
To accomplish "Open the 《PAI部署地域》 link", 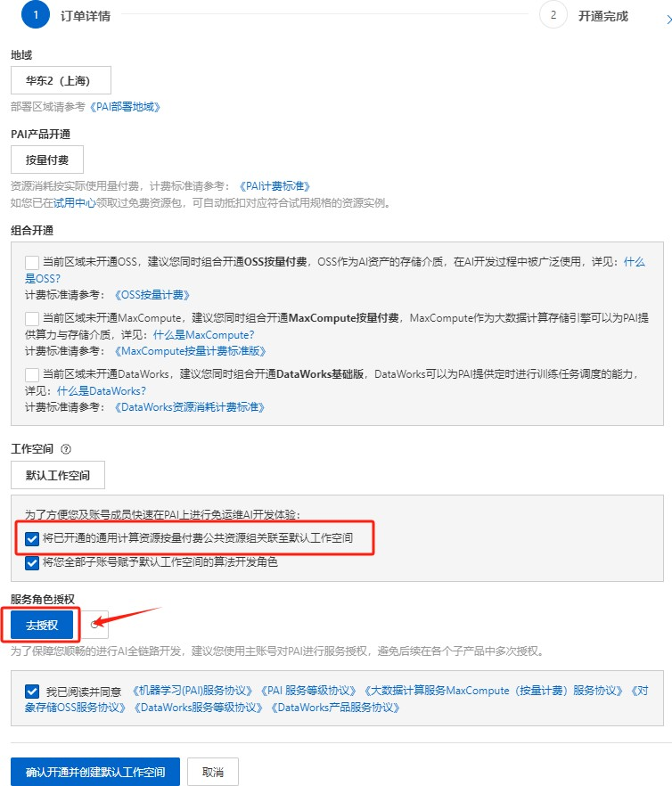I will coord(125,107).
